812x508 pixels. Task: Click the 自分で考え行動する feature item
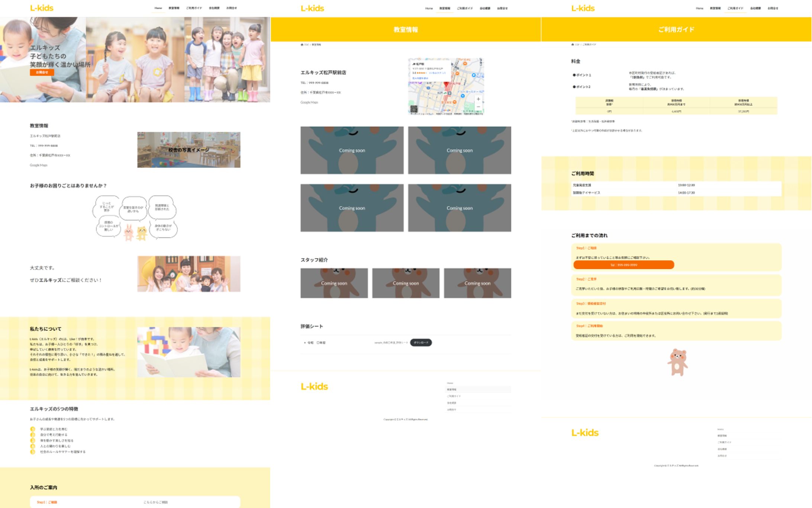(x=54, y=435)
